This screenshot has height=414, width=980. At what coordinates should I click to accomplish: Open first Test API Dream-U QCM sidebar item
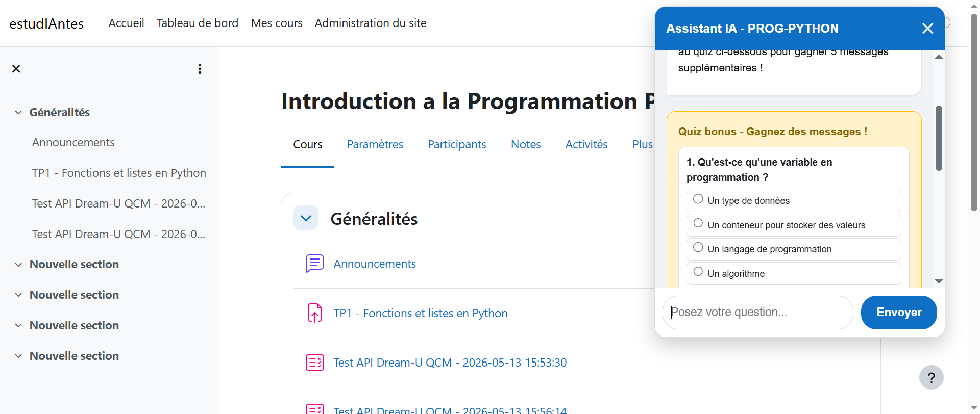(118, 204)
